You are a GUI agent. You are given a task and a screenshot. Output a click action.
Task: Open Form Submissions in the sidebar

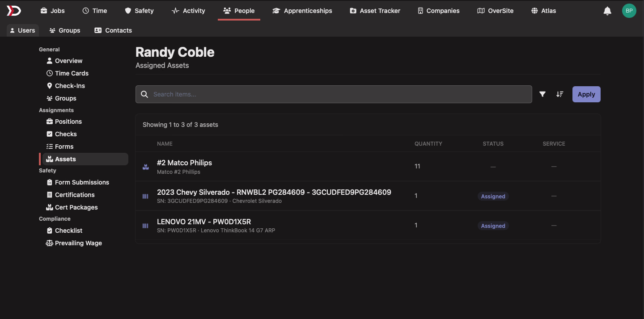pos(82,182)
